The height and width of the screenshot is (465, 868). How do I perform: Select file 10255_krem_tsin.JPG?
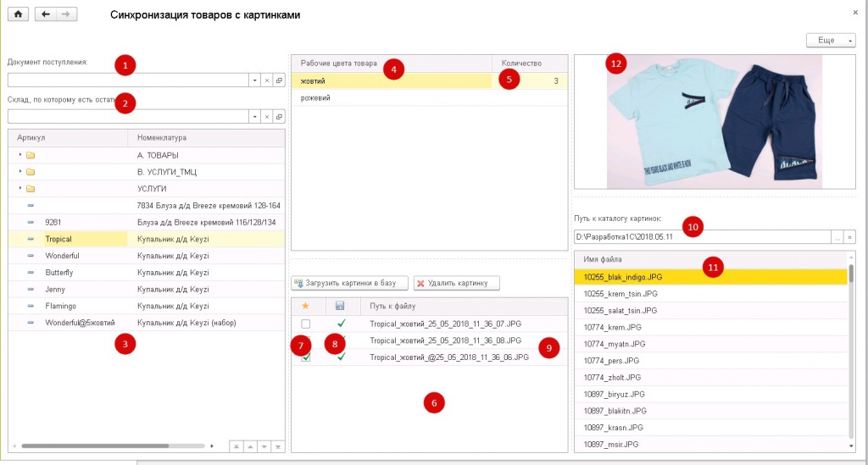tap(711, 294)
